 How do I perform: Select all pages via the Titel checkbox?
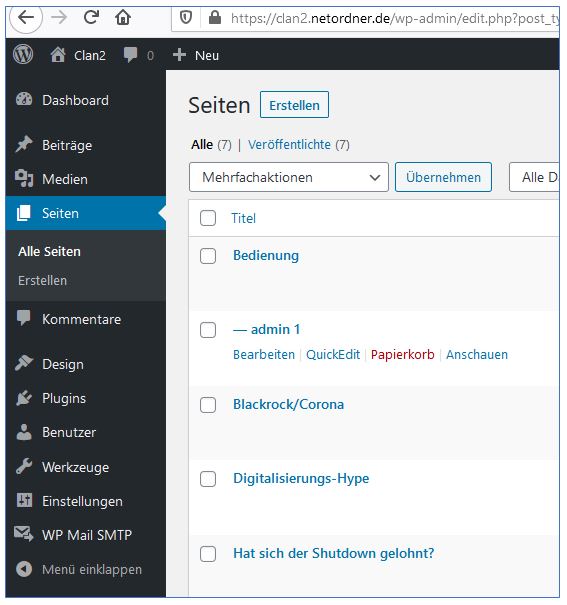click(208, 218)
